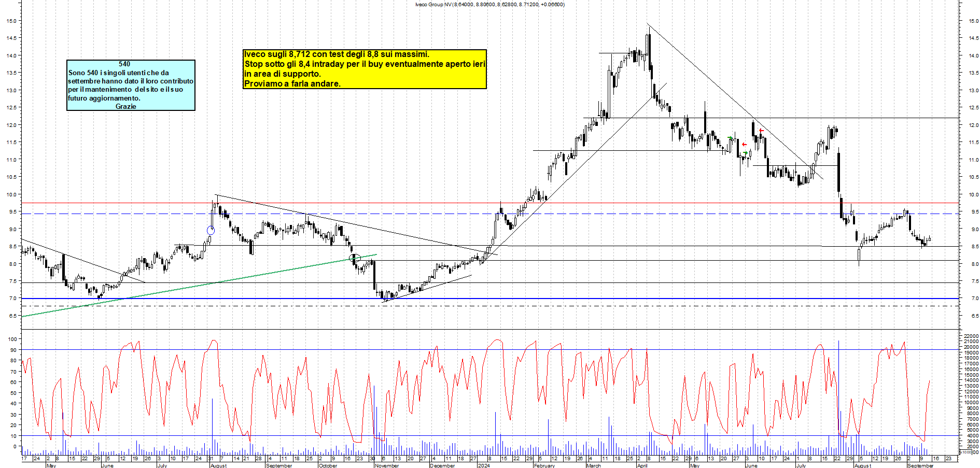This screenshot has width=980, height=468.
Task: Click the 10000 value on the volume scale
Action: 971,403
